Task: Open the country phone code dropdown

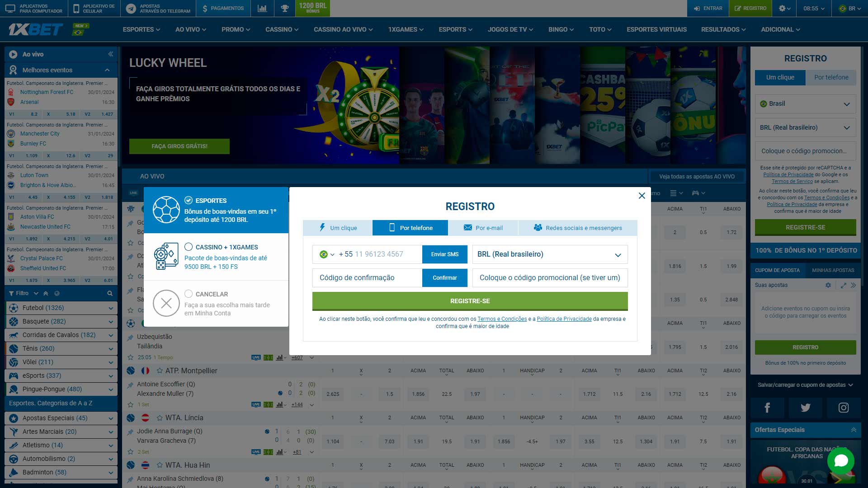Action: 327,254
